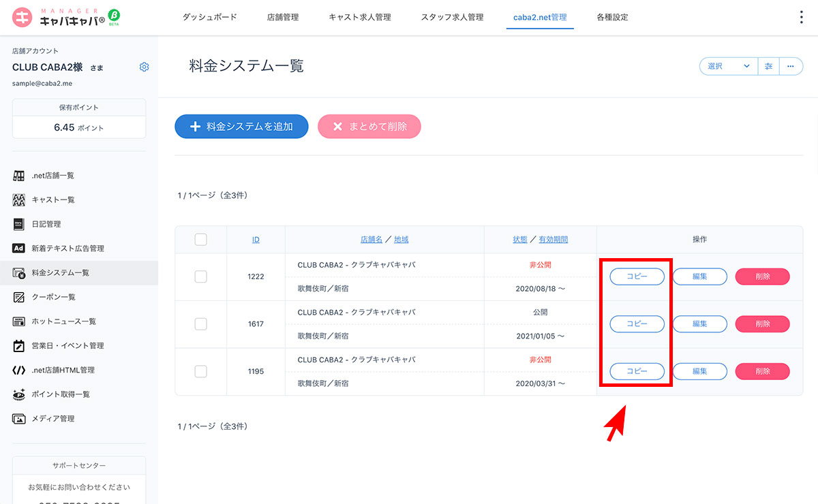The image size is (818, 504).
Task: Open 新着テキスト広告管理 Ad icon item
Action: pyautogui.click(x=19, y=249)
